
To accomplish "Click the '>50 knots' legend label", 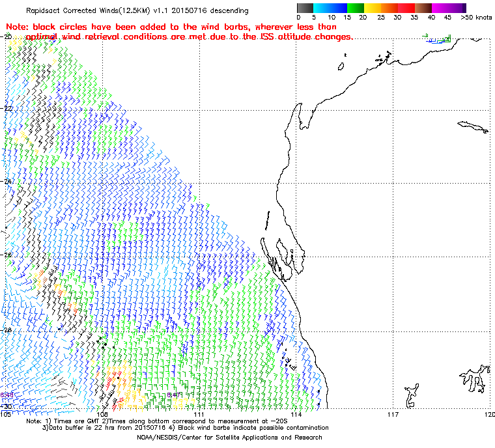I will point(476,18).
